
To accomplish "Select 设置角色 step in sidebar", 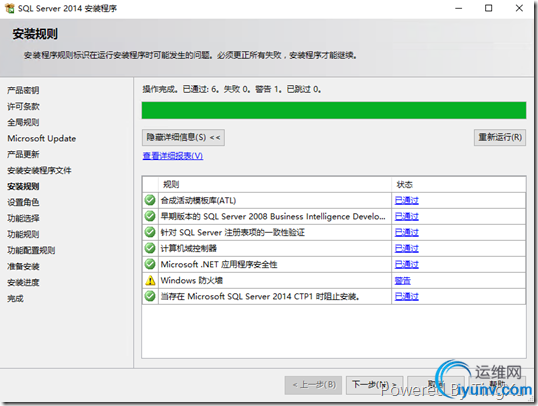I will point(23,202).
